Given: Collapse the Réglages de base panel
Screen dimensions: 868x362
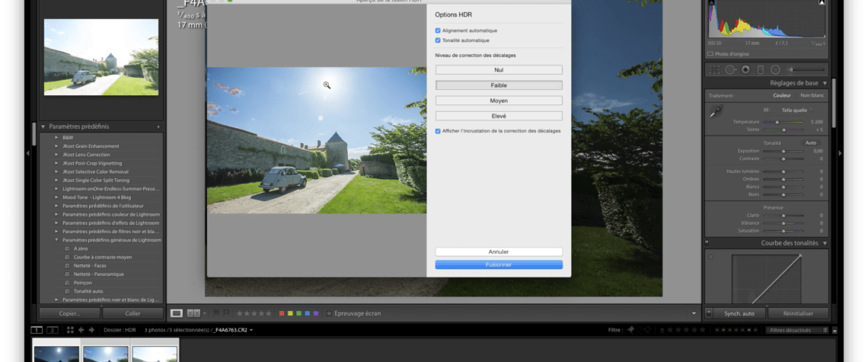Looking at the screenshot, I should tap(825, 83).
